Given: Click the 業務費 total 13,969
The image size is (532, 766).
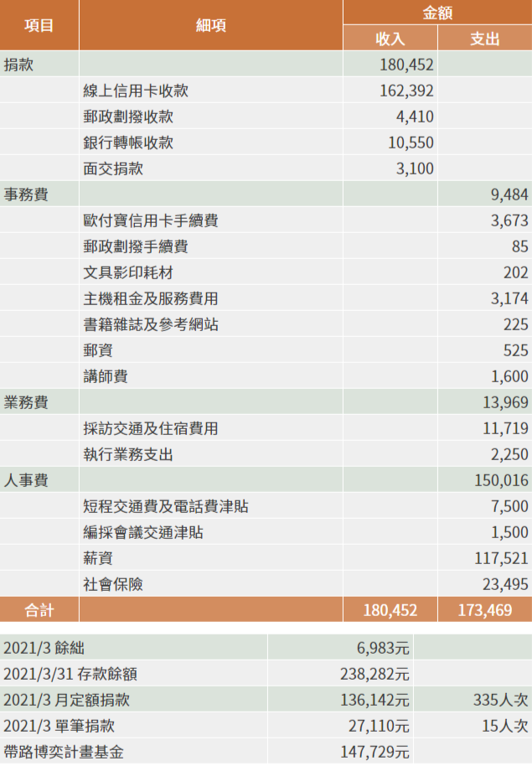Looking at the screenshot, I should pos(506,402).
